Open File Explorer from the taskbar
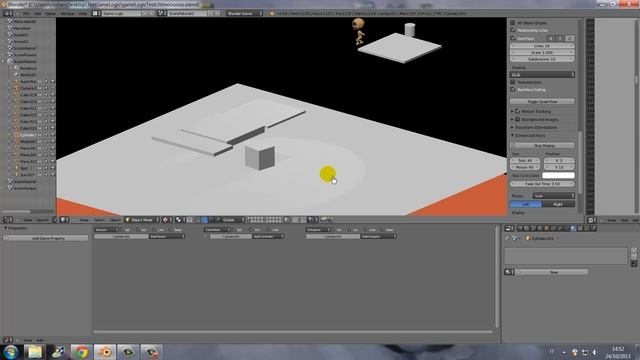640x360 pixels. 35,352
